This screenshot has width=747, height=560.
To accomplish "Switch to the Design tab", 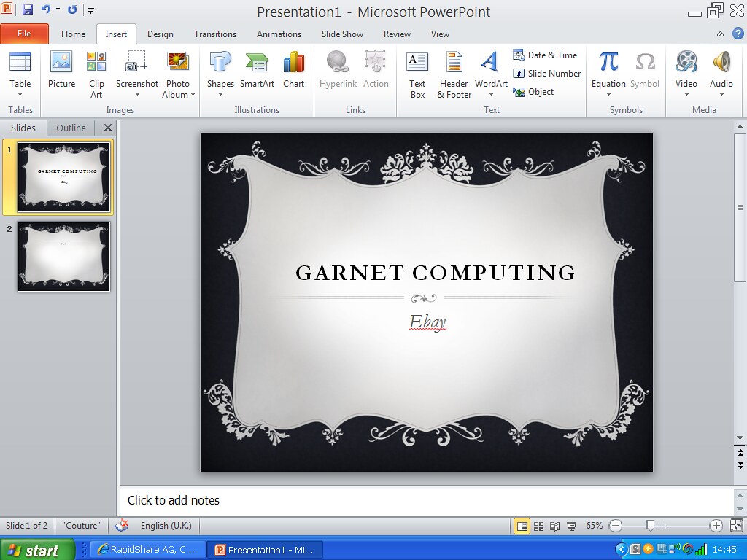I will click(160, 34).
